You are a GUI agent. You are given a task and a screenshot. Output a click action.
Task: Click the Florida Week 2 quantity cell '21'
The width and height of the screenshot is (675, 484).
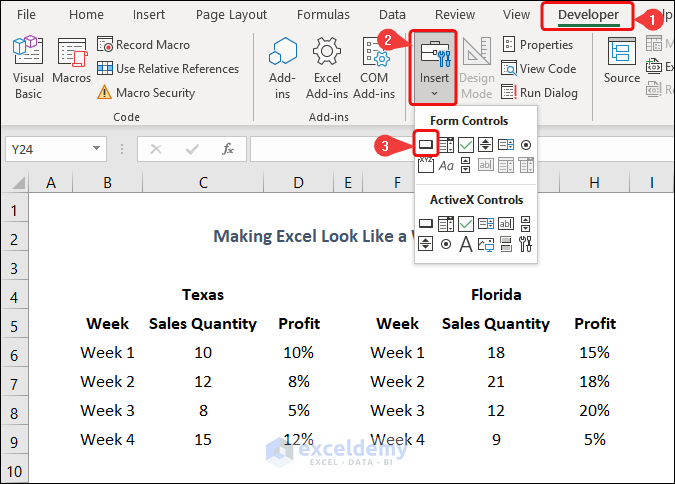pos(496,382)
